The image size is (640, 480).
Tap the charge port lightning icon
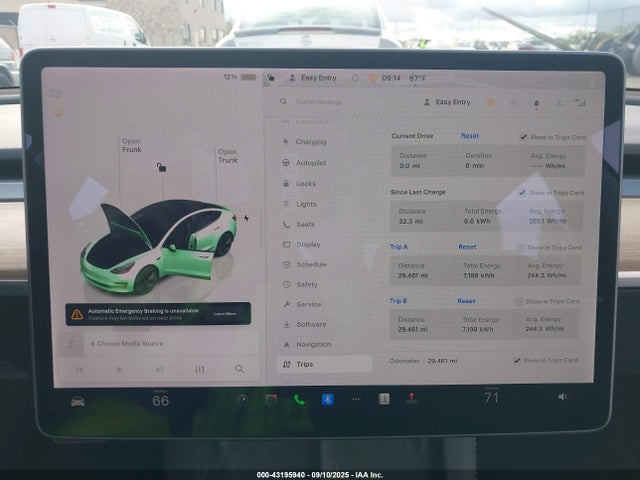pyautogui.click(x=247, y=218)
